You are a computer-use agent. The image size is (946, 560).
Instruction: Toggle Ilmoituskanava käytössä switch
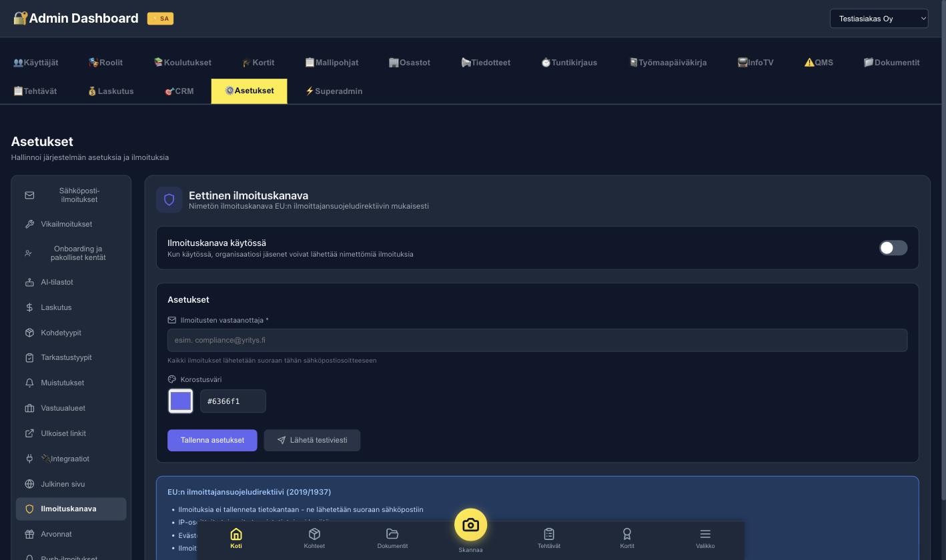coord(893,248)
